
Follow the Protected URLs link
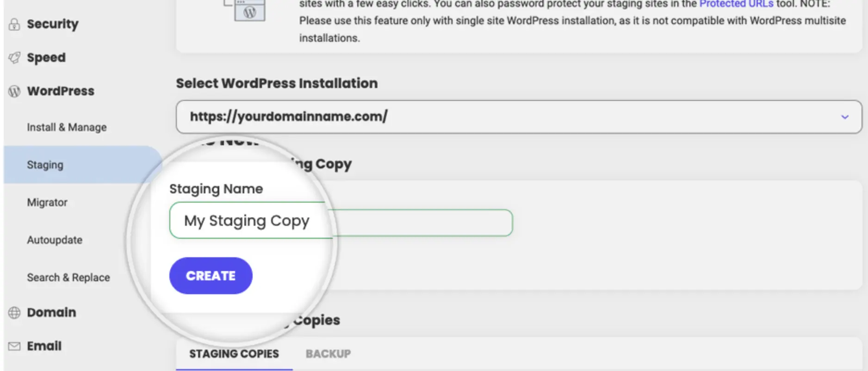click(736, 4)
